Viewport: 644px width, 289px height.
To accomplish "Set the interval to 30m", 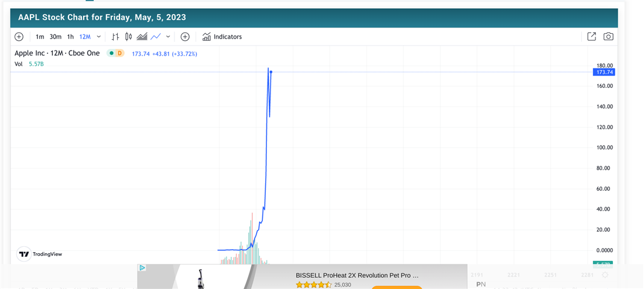I will pyautogui.click(x=56, y=37).
